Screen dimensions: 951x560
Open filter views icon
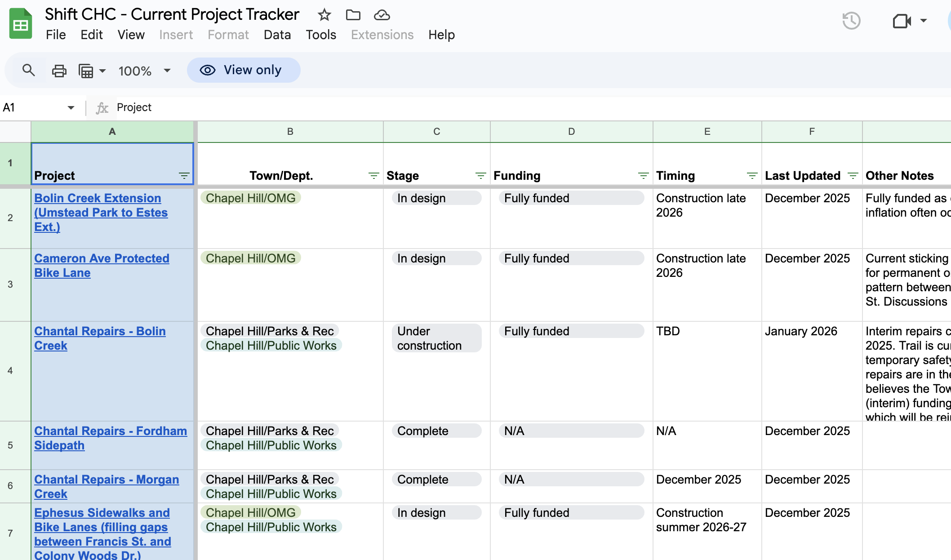pyautogui.click(x=88, y=71)
